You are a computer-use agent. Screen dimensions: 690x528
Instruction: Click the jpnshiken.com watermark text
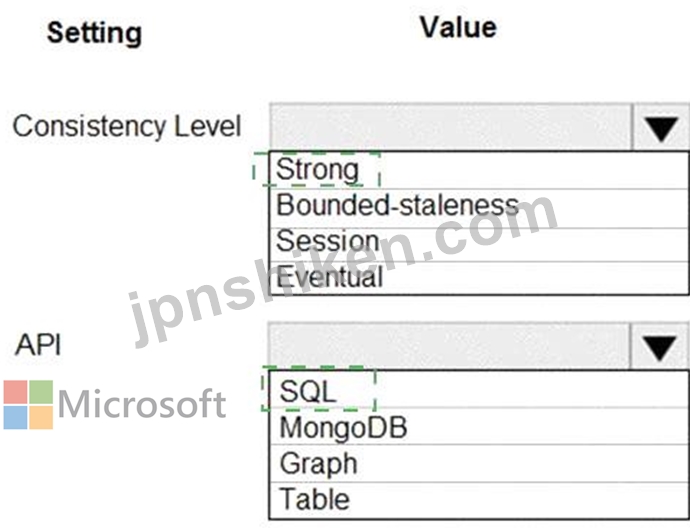(343, 271)
